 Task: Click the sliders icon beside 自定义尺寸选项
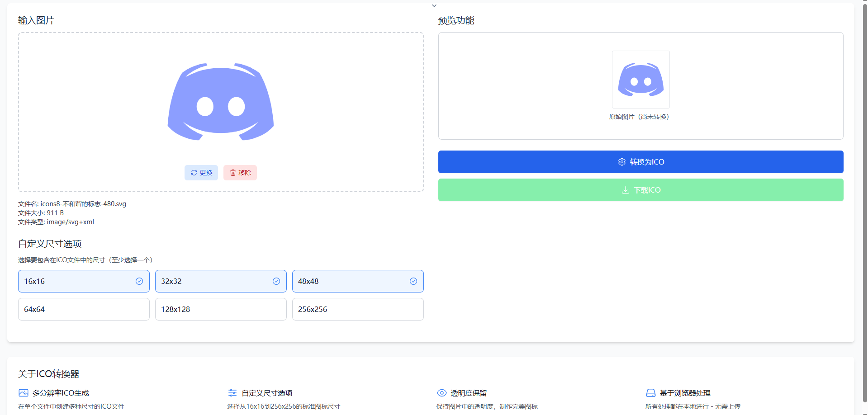click(x=232, y=393)
